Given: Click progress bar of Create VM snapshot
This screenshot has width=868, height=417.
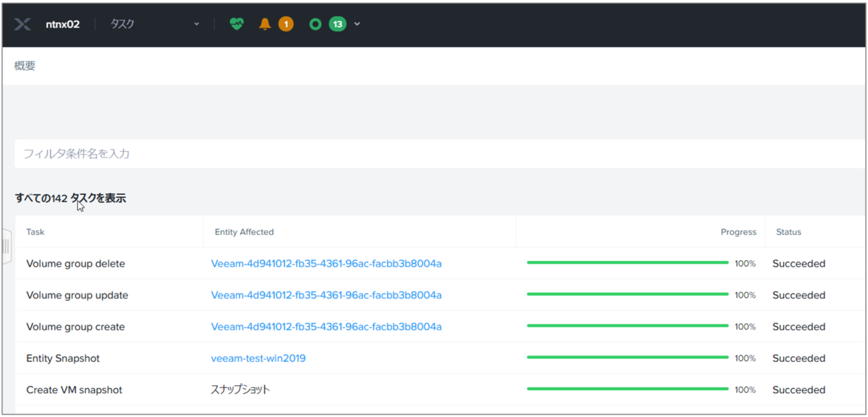Looking at the screenshot, I should click(627, 389).
